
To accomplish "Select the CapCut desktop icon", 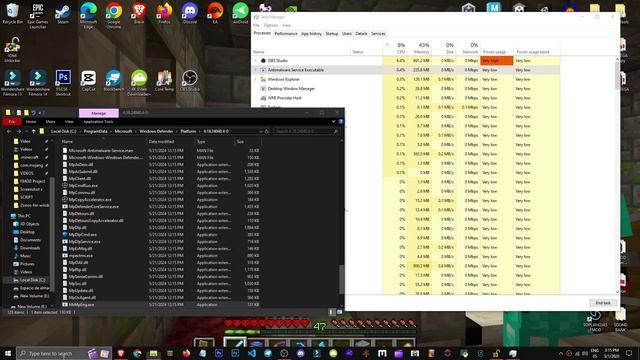I will [x=88, y=80].
